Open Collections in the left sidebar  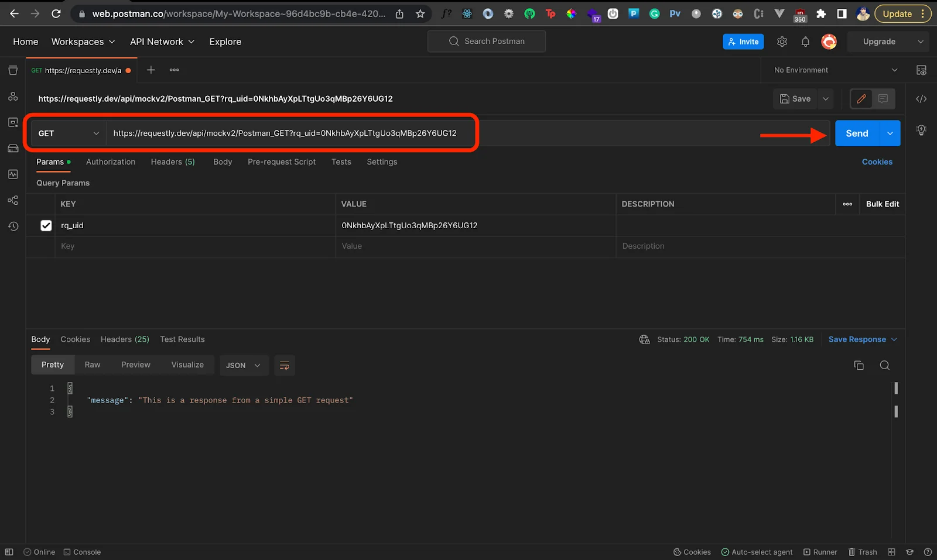click(x=13, y=70)
